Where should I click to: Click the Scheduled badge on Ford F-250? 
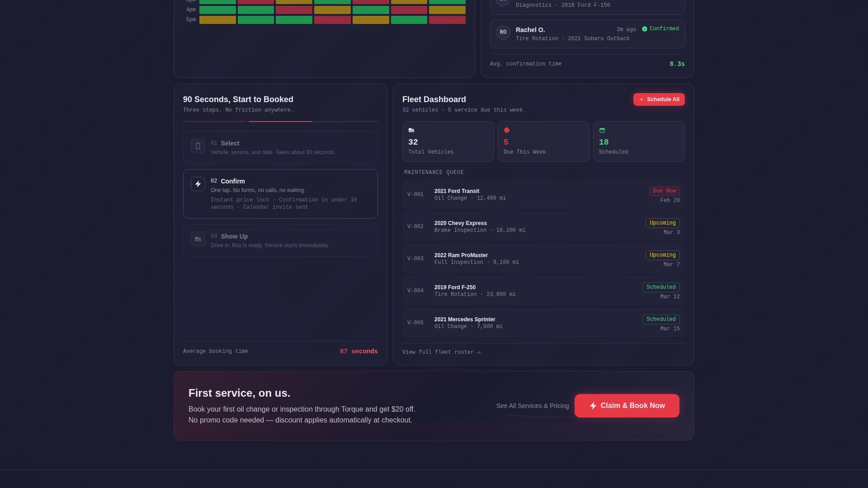point(661,287)
